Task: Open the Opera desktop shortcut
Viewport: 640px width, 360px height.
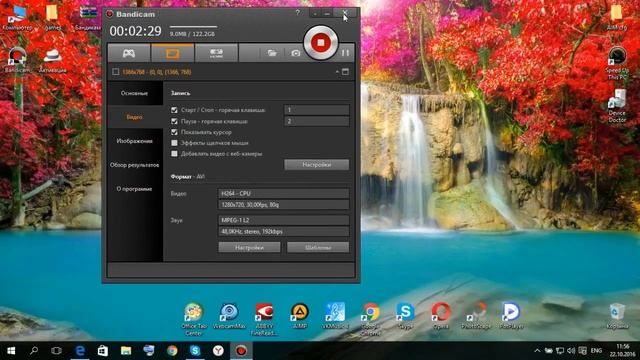Action: point(441,316)
